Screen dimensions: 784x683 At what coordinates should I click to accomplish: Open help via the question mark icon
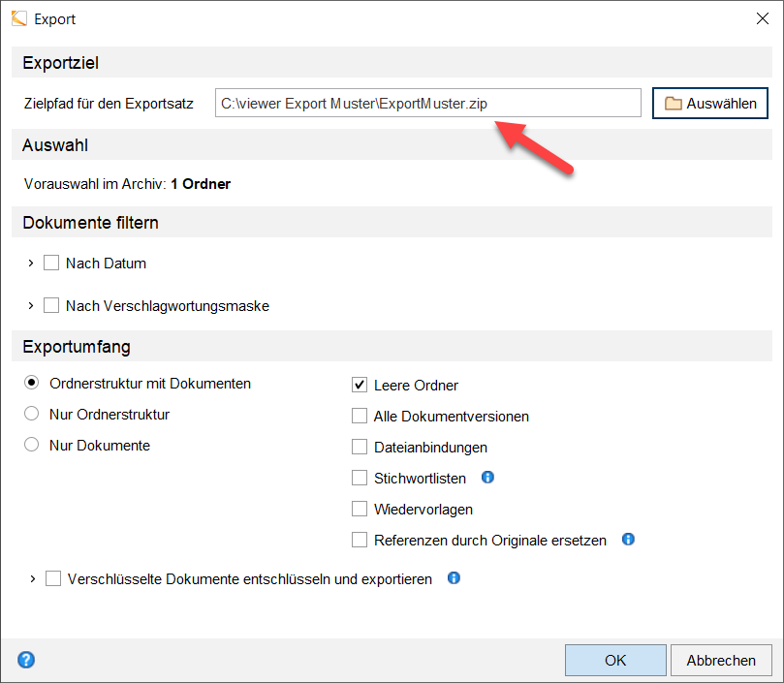coord(25,659)
